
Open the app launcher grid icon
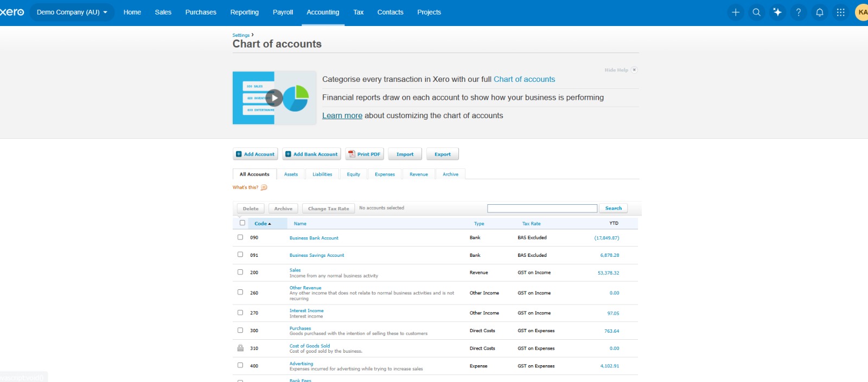click(x=841, y=12)
